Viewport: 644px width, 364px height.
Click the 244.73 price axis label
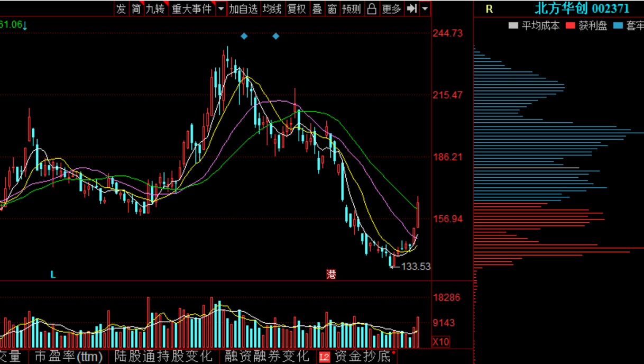click(448, 33)
